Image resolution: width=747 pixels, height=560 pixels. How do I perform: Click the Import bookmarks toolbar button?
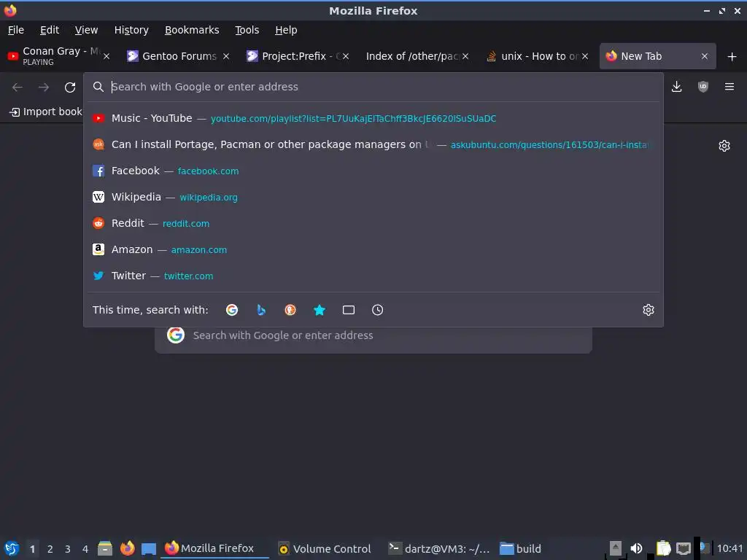tap(46, 112)
